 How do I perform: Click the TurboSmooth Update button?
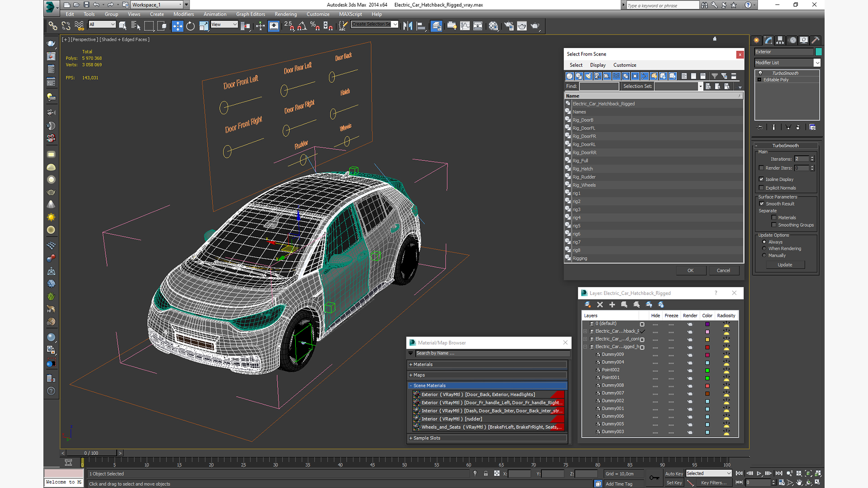(785, 265)
